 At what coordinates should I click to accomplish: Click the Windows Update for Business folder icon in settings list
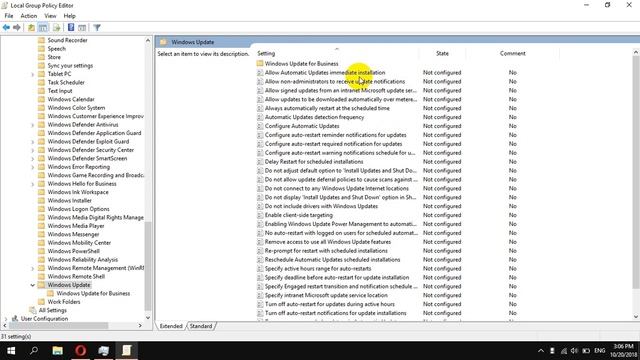(x=260, y=63)
